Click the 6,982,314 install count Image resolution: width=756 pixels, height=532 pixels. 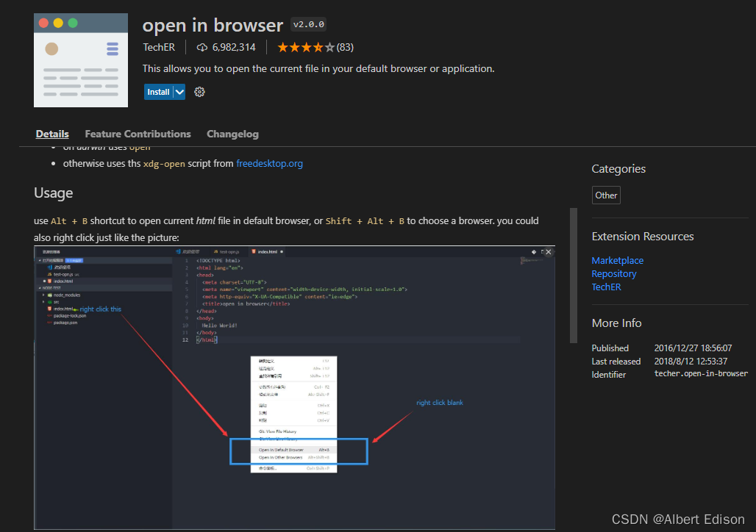tap(234, 47)
